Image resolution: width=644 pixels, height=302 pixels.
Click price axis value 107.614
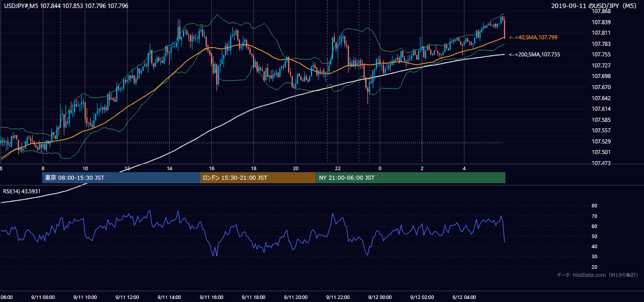pos(601,109)
